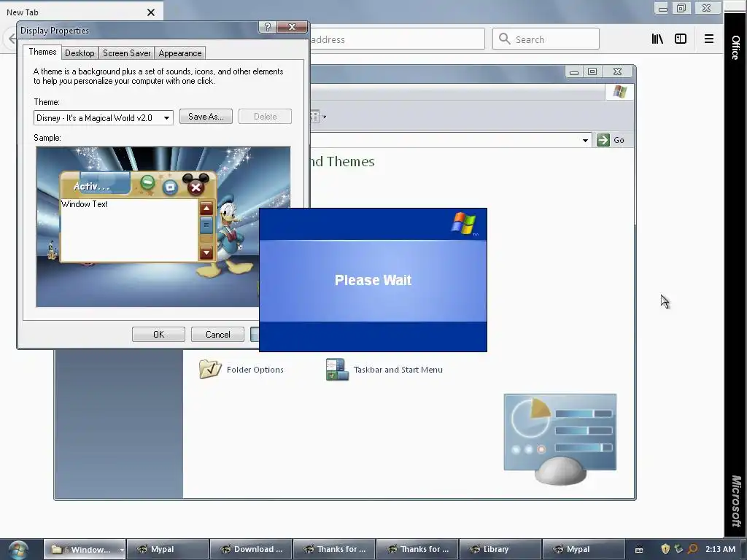Open the Folder Options link

(x=255, y=370)
